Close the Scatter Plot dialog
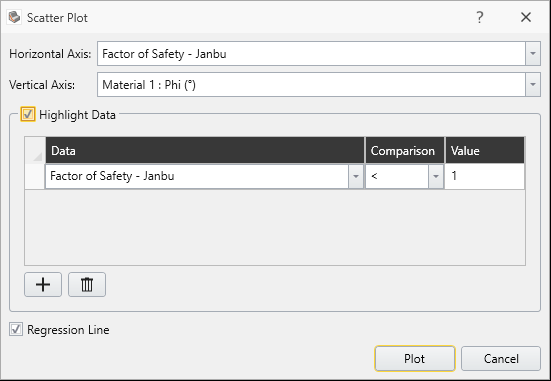The width and height of the screenshot is (551, 381). (x=526, y=17)
